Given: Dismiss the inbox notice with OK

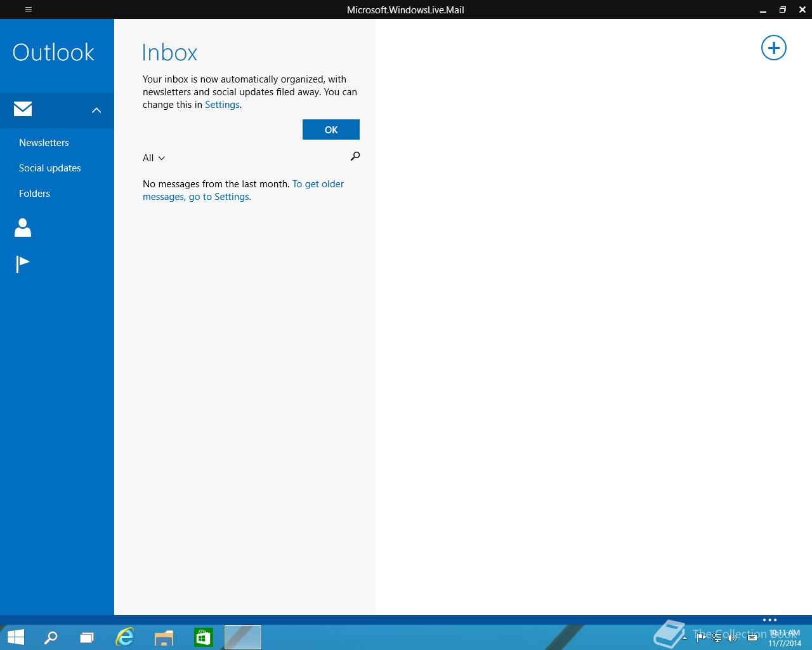Looking at the screenshot, I should (331, 129).
